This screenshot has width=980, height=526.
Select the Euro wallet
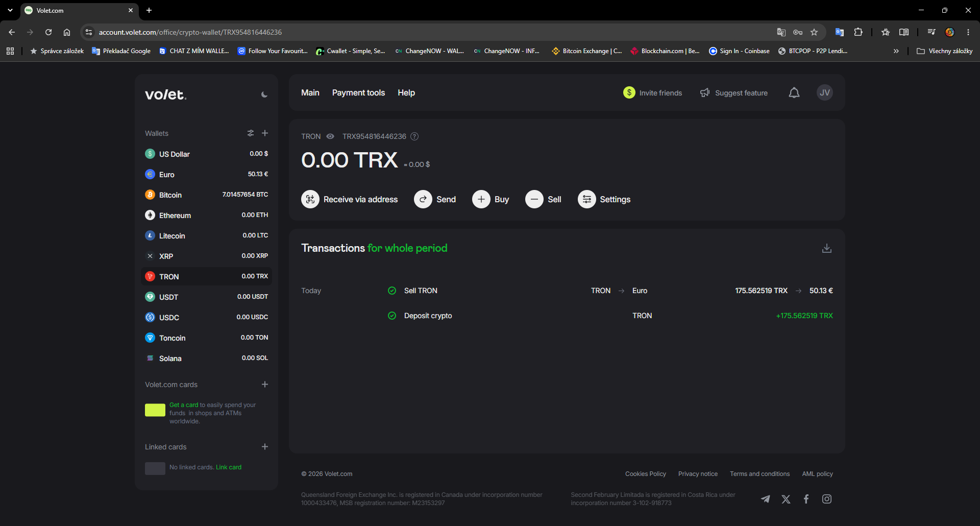coord(206,174)
